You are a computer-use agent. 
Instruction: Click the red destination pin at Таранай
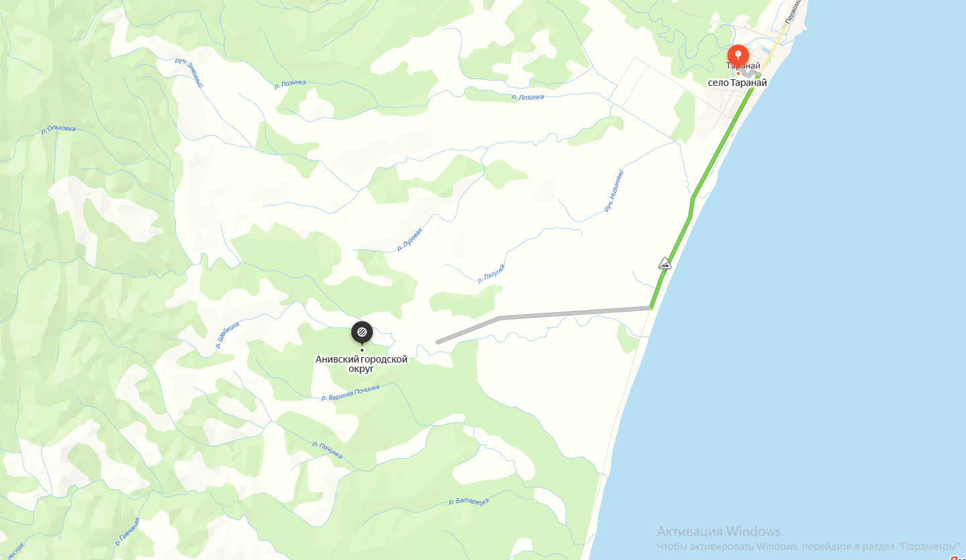coord(738,55)
